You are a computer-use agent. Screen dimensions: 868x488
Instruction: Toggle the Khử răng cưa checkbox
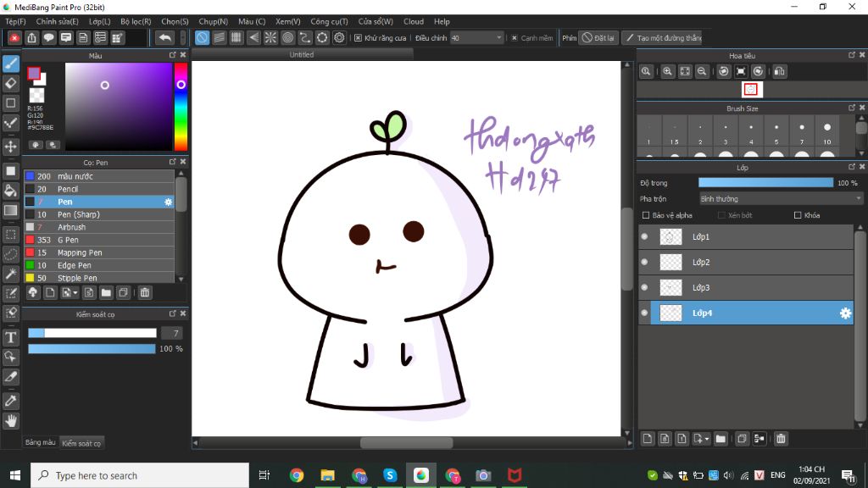pos(358,38)
